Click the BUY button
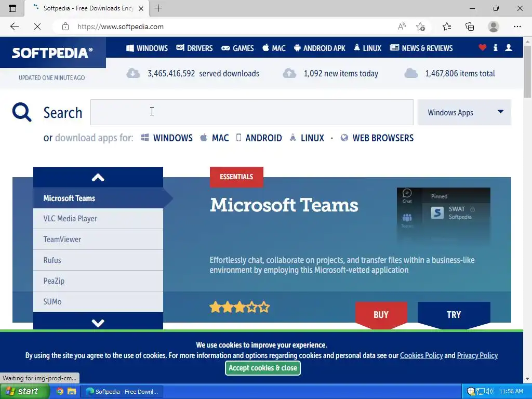Viewport: 532px width, 399px height. 381,315
